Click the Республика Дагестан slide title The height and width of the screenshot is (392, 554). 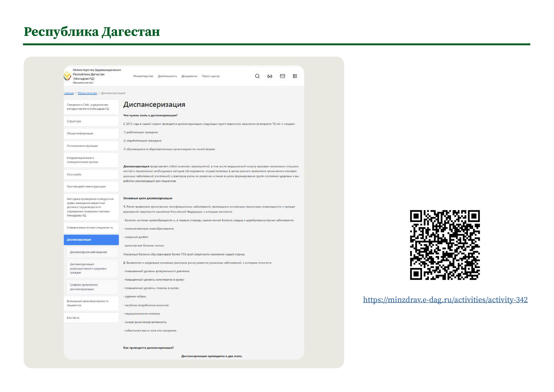click(x=92, y=32)
